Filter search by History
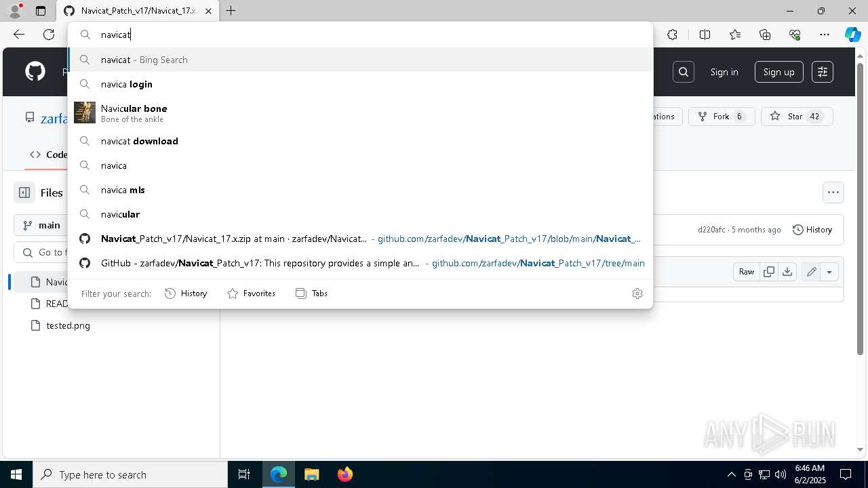This screenshot has height=488, width=868. 186,293
